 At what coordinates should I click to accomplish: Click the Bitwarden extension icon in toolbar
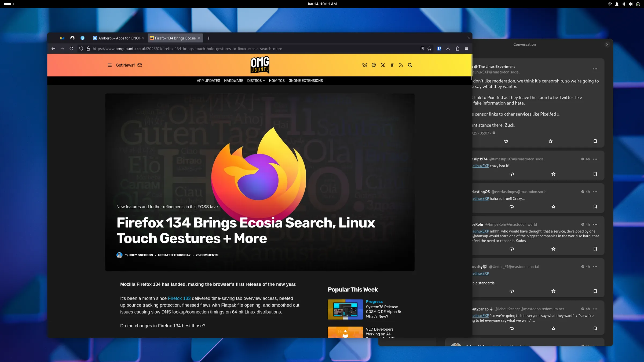point(439,49)
